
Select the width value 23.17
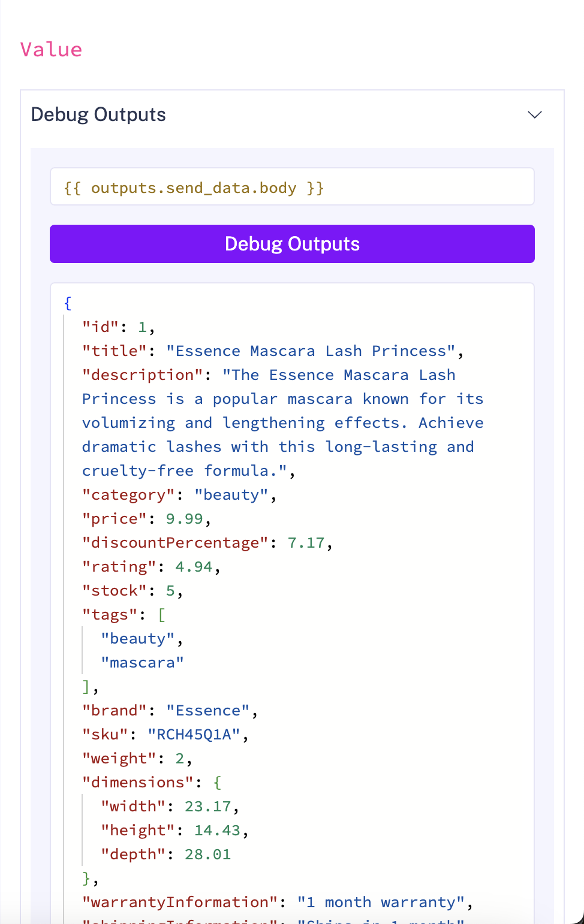pos(208,806)
